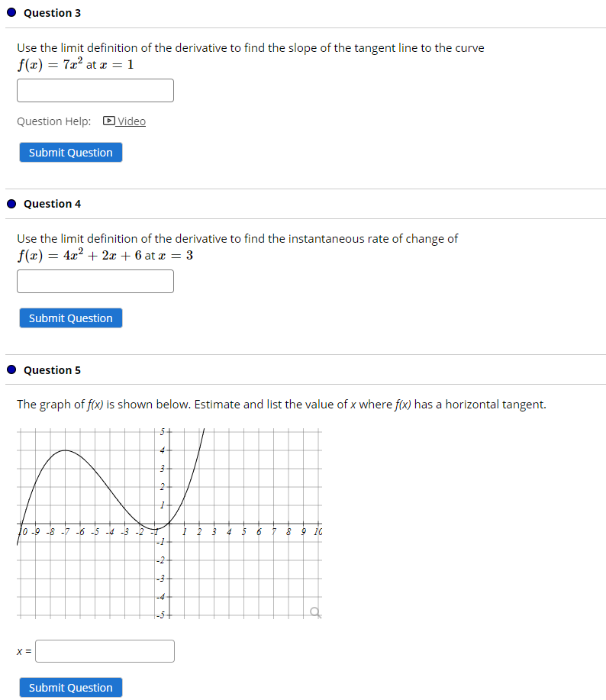Click the Question 5 heading
606x700 pixels.
coord(52,369)
